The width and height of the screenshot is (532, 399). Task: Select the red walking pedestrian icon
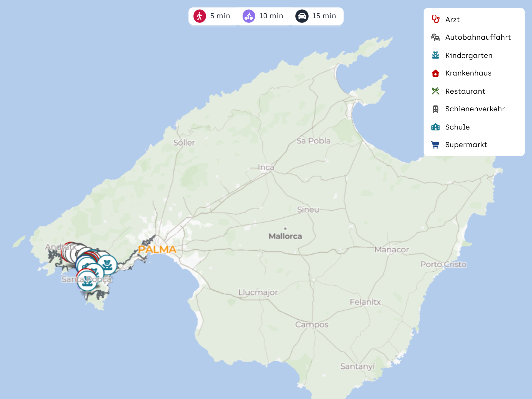pos(200,16)
